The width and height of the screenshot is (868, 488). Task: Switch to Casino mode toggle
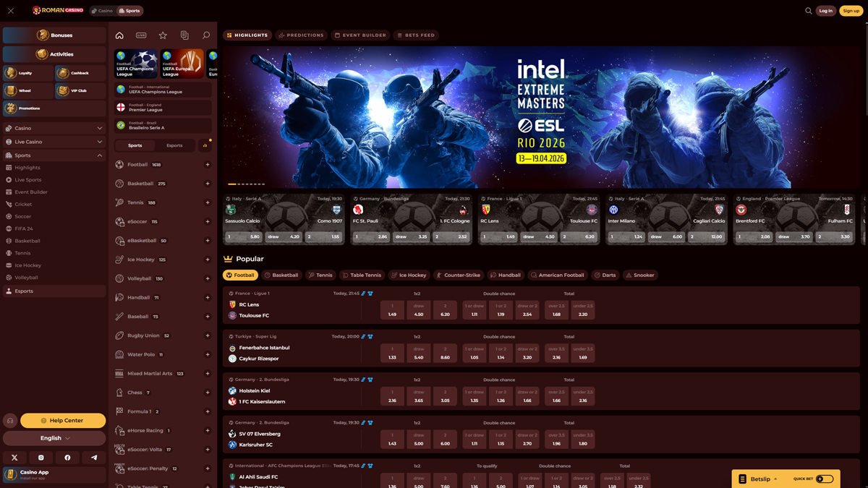pyautogui.click(x=103, y=11)
